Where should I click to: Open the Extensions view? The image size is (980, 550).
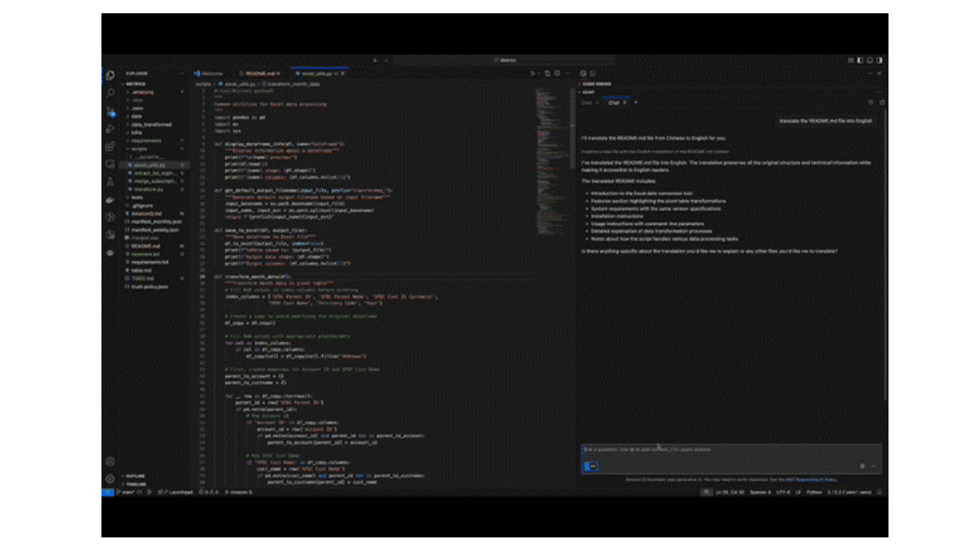[110, 146]
